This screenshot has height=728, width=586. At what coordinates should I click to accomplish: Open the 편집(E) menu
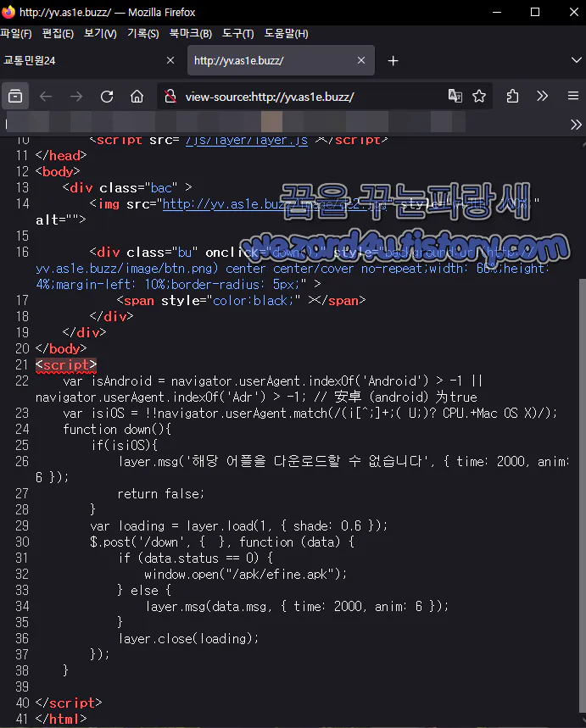coord(58,33)
